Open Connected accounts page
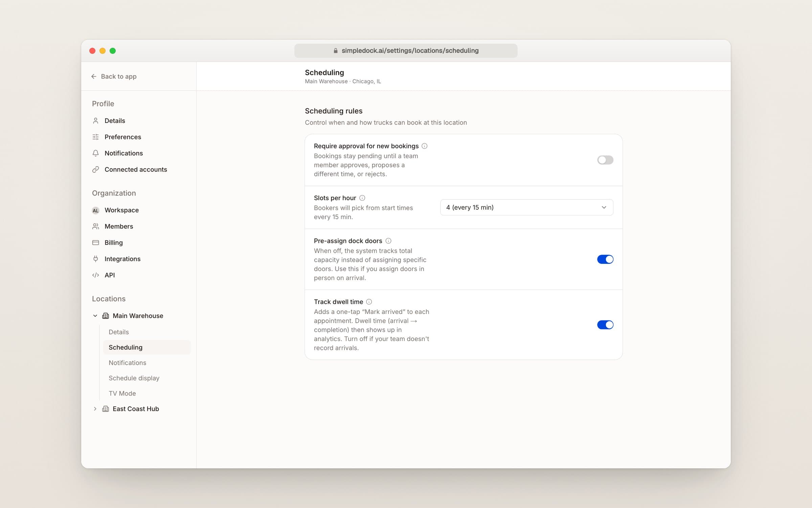The image size is (812, 508). [136, 169]
